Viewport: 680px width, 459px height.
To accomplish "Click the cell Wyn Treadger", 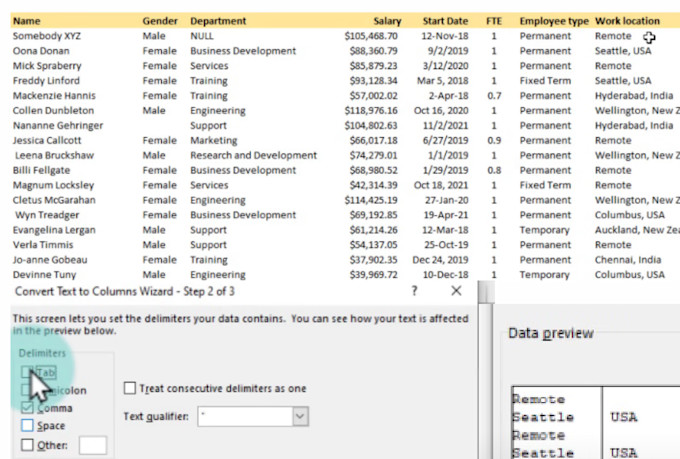I will click(x=47, y=215).
